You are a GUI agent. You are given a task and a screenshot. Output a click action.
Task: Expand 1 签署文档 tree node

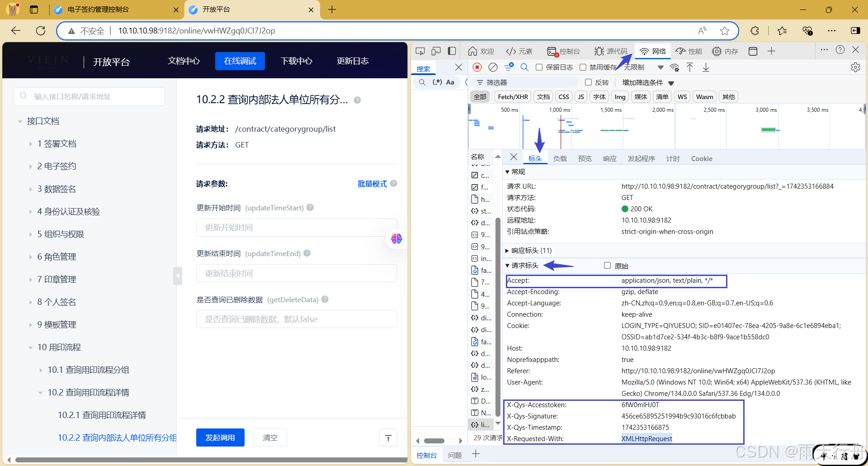tap(30, 144)
